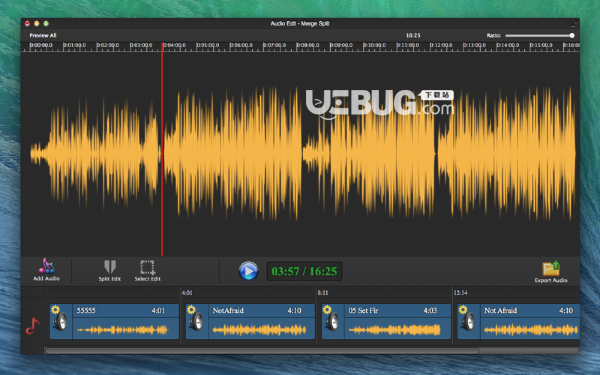Click the 0:14:00.0 mark on the time ruler

[508, 46]
